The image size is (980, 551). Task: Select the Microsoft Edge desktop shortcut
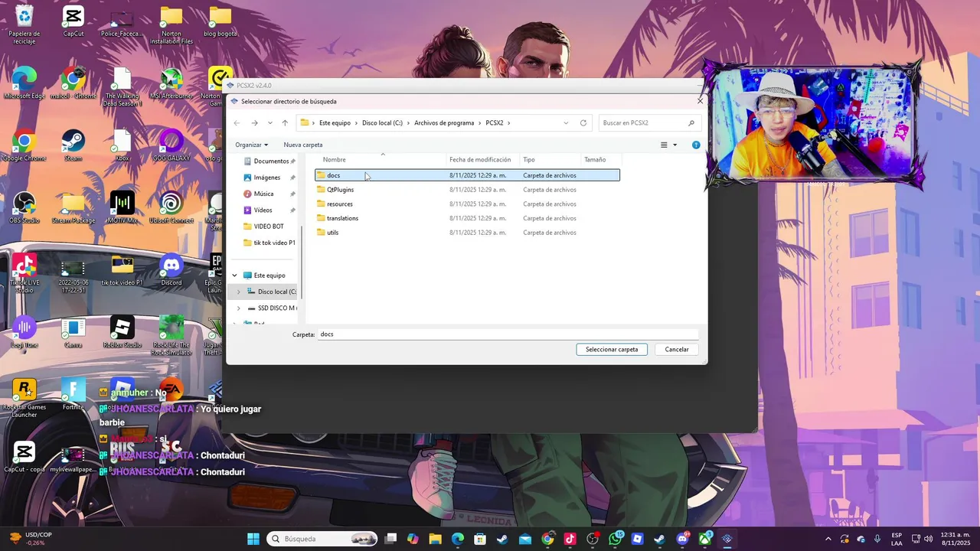24,83
